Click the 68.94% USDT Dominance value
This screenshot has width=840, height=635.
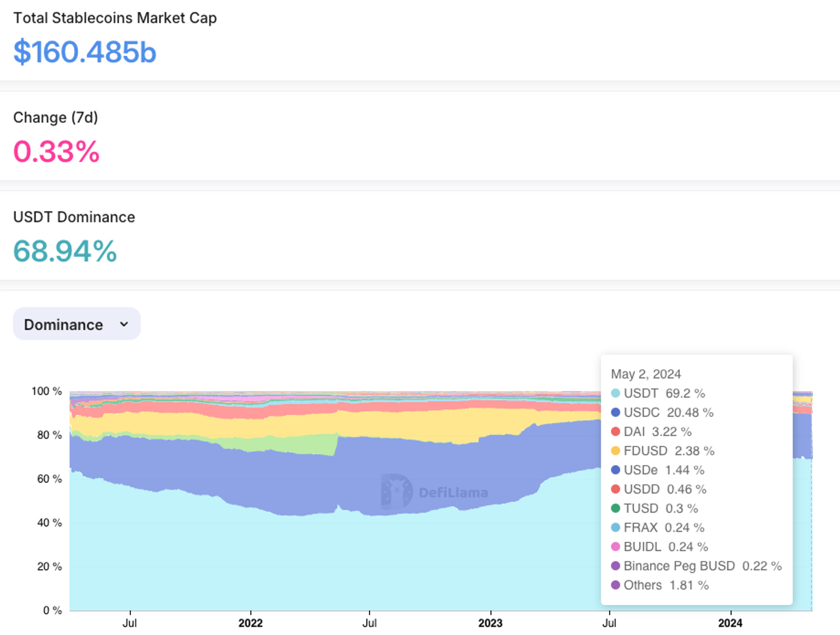pos(65,251)
